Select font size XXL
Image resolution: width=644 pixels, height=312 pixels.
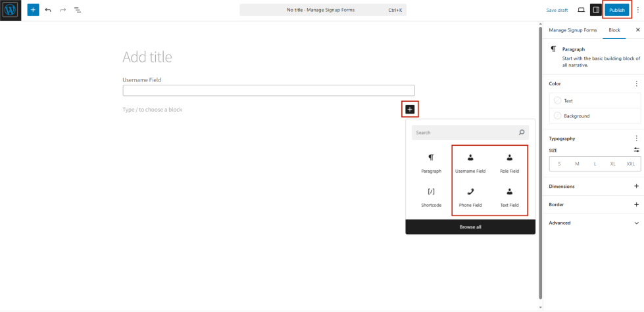pos(630,164)
